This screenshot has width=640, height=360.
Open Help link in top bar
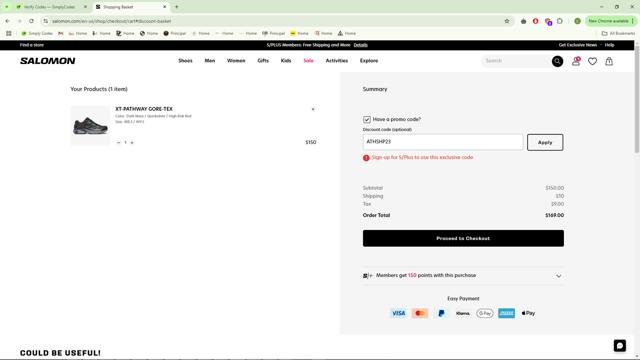[609, 45]
